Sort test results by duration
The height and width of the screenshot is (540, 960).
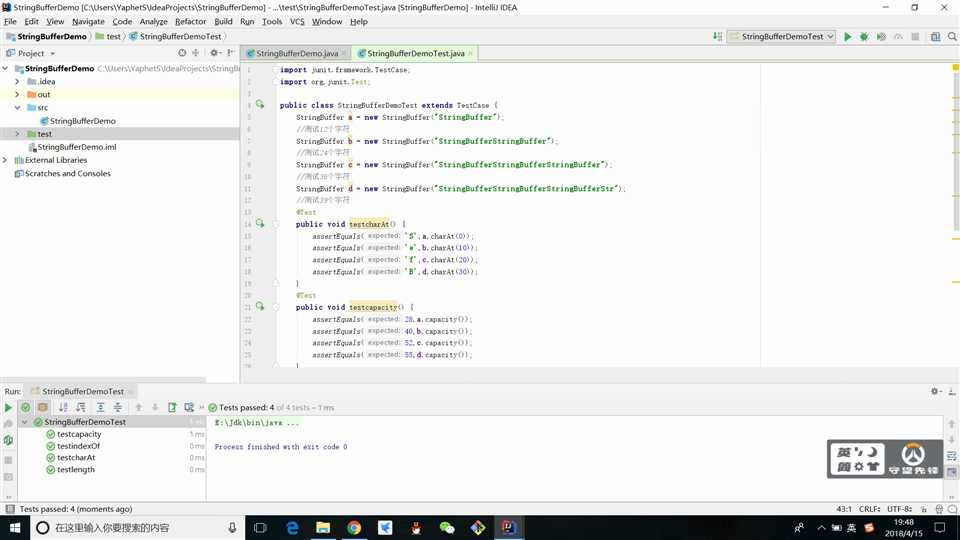point(80,407)
